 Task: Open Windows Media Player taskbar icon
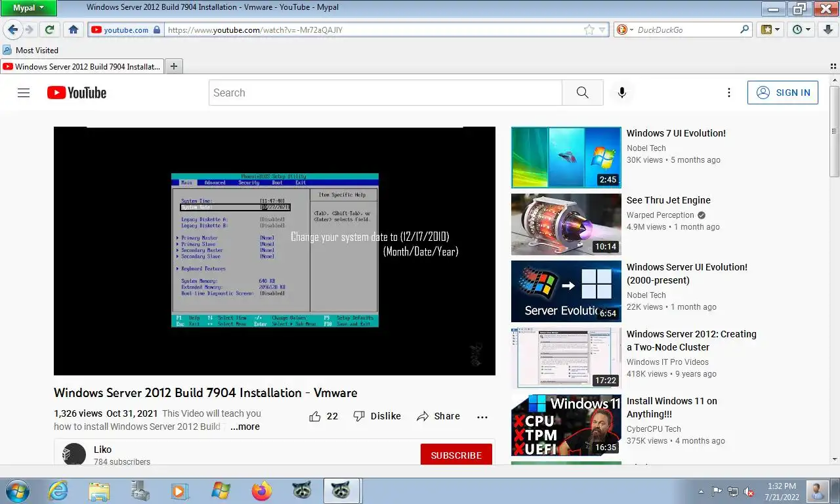click(x=179, y=491)
